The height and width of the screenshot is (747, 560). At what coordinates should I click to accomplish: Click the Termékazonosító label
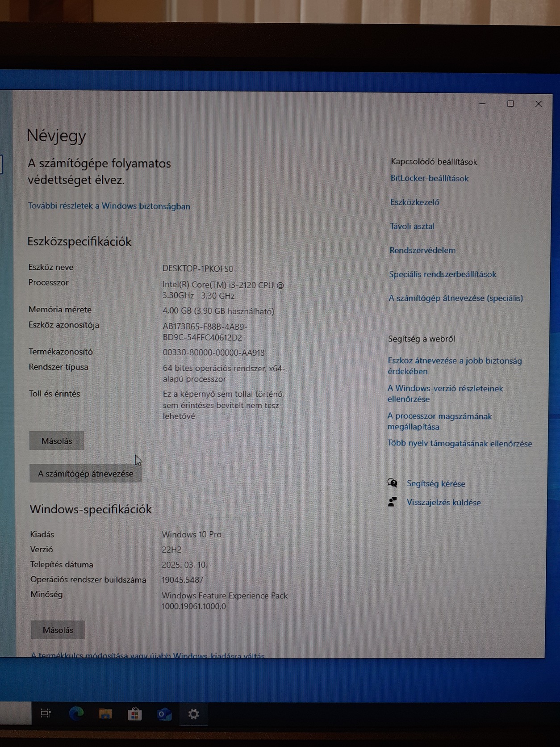point(61,352)
